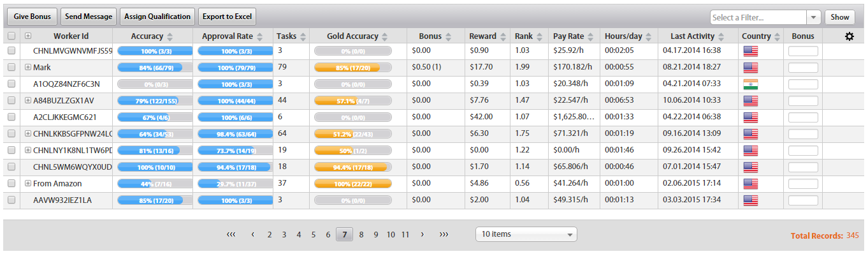Viewport: 868px width, 254px height.
Task: Go to page 10
Action: (391, 234)
